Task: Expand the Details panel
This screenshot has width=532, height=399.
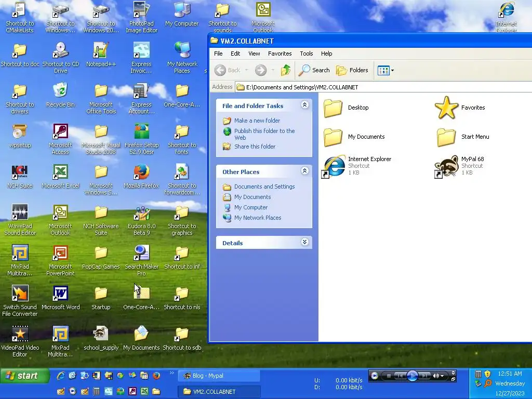Action: coord(304,242)
